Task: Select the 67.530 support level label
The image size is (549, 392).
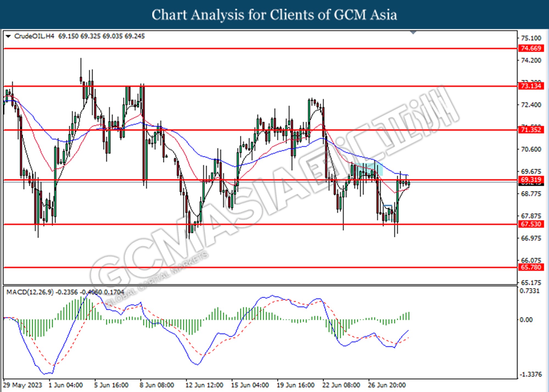Action: tap(531, 224)
